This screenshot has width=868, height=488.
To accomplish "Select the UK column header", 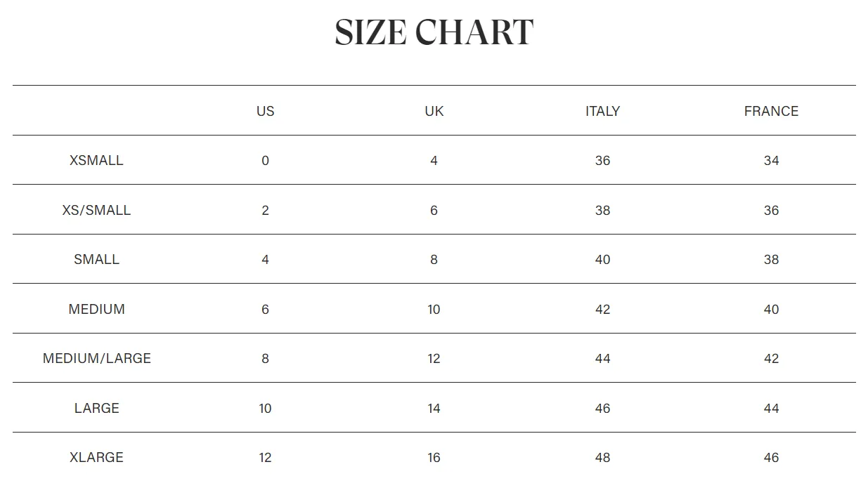I will (434, 111).
